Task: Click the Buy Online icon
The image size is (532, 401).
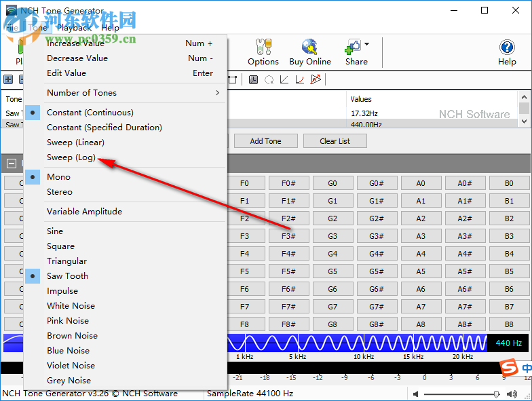Action: [310, 52]
